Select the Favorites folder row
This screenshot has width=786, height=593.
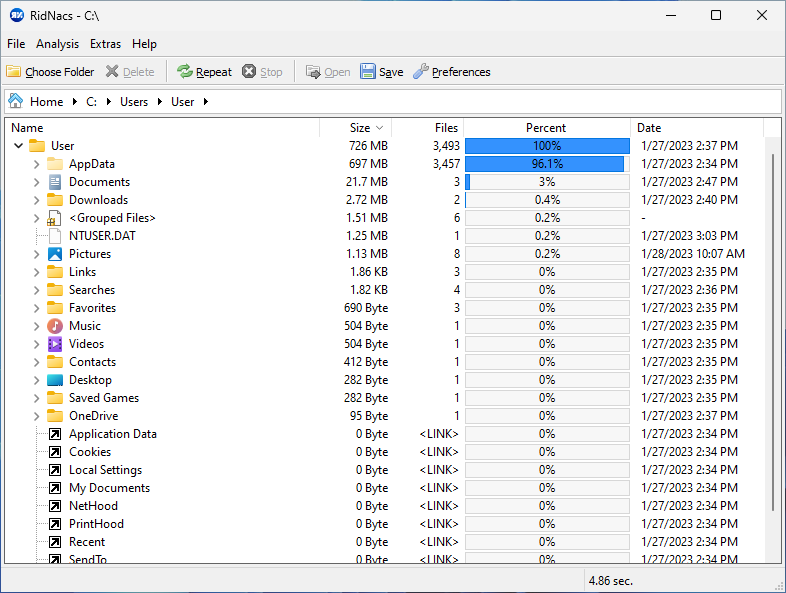(x=385, y=308)
